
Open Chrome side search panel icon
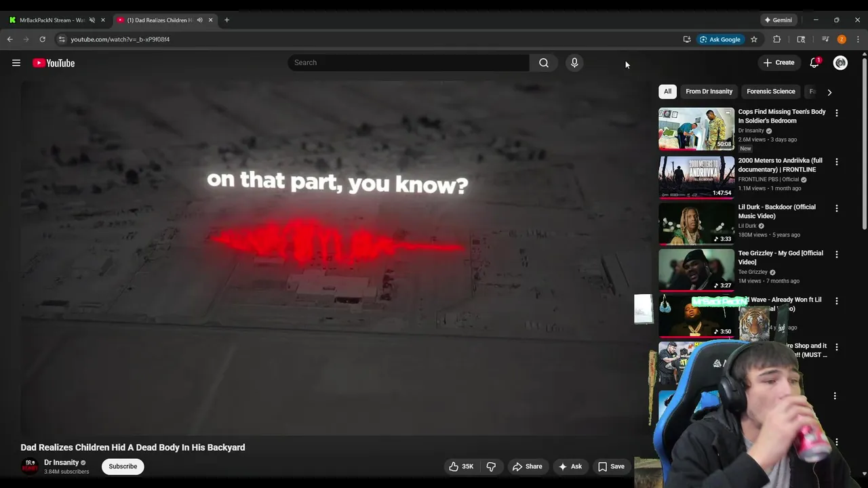(x=801, y=39)
